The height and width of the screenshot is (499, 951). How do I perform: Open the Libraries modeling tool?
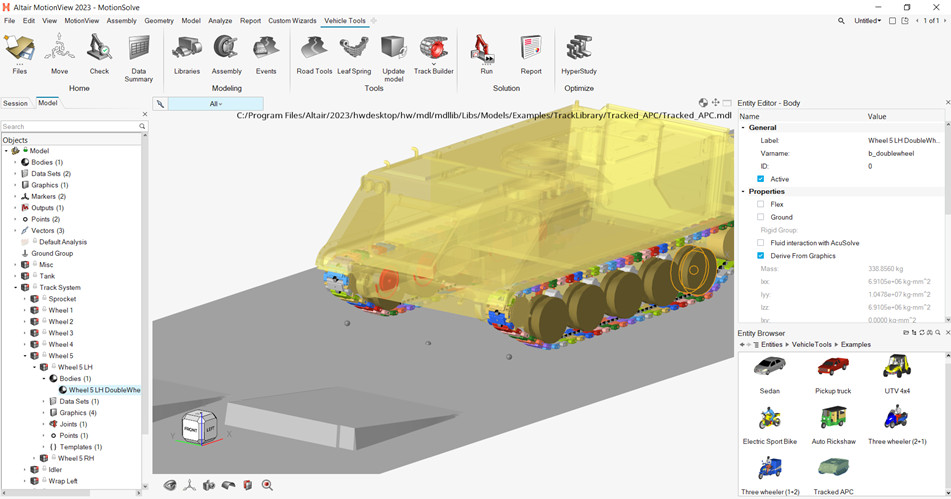(x=187, y=48)
